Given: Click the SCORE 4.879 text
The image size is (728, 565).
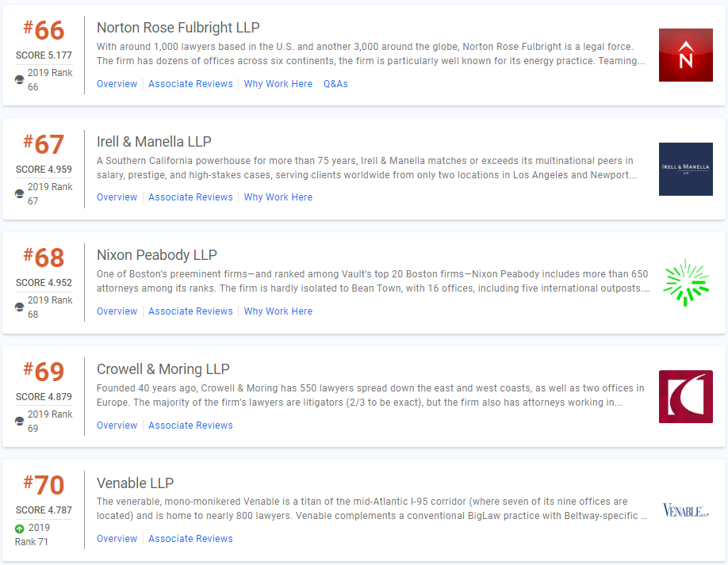Looking at the screenshot, I should tap(44, 397).
